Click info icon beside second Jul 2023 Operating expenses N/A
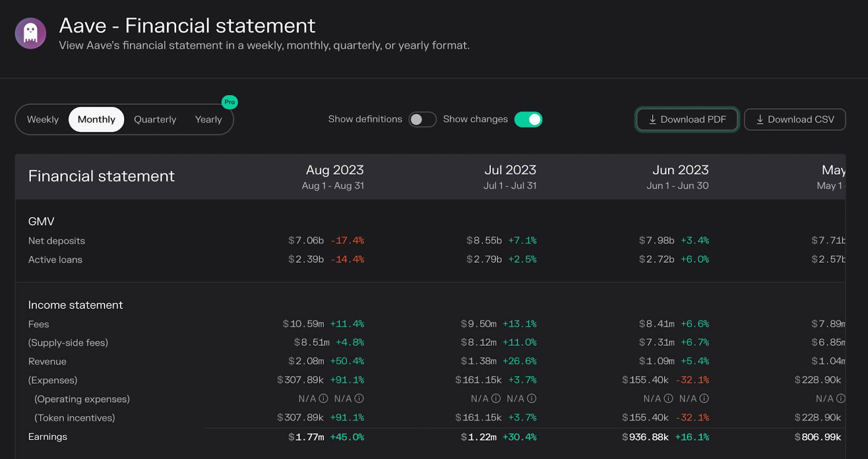Screen dimensions: 868x459 pos(532,398)
